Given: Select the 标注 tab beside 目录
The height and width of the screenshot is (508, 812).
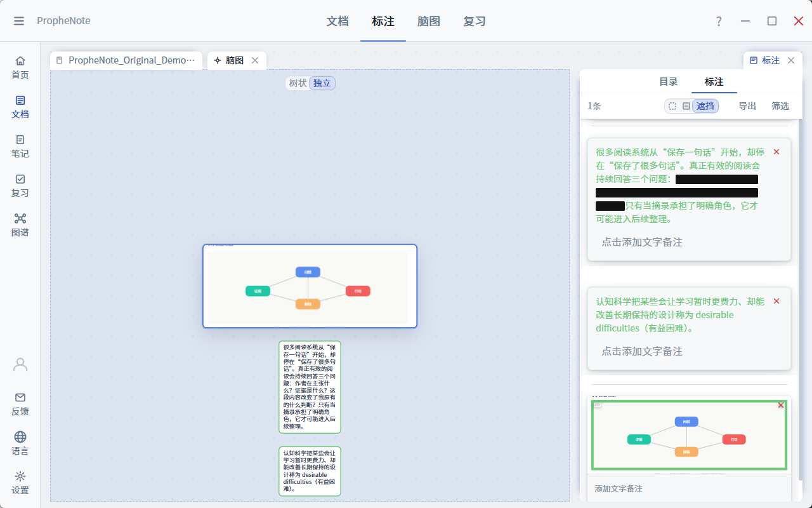Looking at the screenshot, I should pos(714,82).
